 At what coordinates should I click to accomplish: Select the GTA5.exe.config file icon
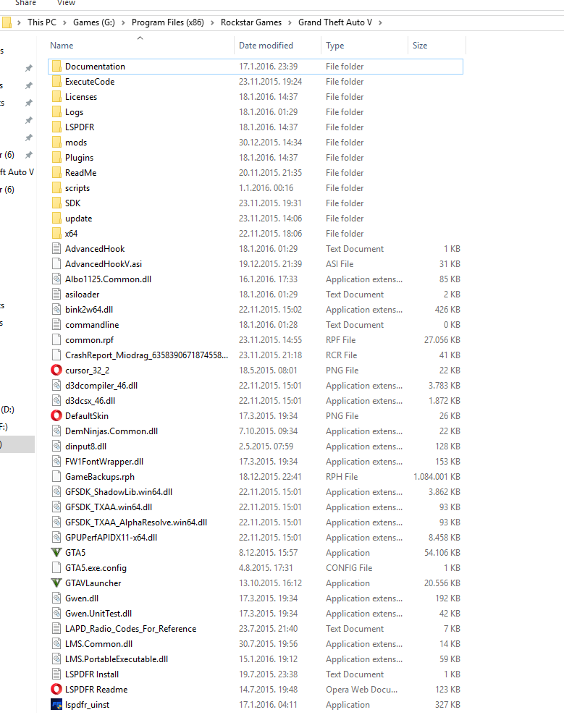(x=56, y=568)
